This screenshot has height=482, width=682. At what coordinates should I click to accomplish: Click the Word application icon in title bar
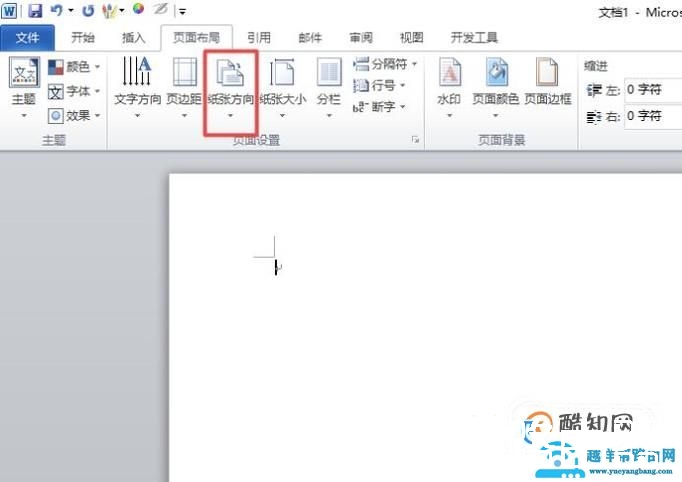[9, 10]
